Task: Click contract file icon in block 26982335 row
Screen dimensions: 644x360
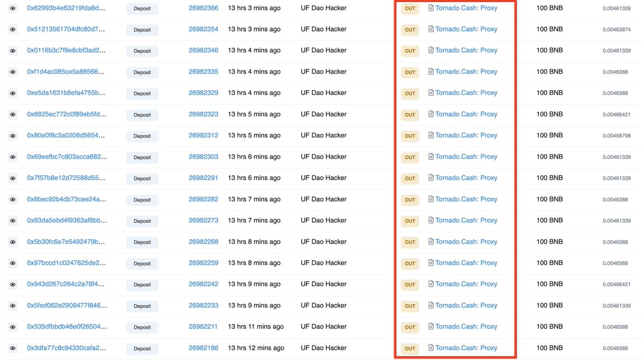Action: (x=431, y=71)
